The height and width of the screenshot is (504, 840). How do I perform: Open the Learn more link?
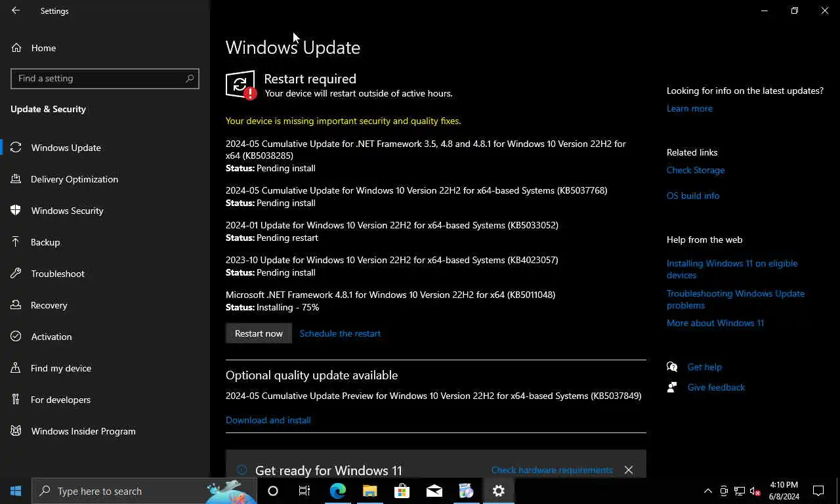point(689,108)
